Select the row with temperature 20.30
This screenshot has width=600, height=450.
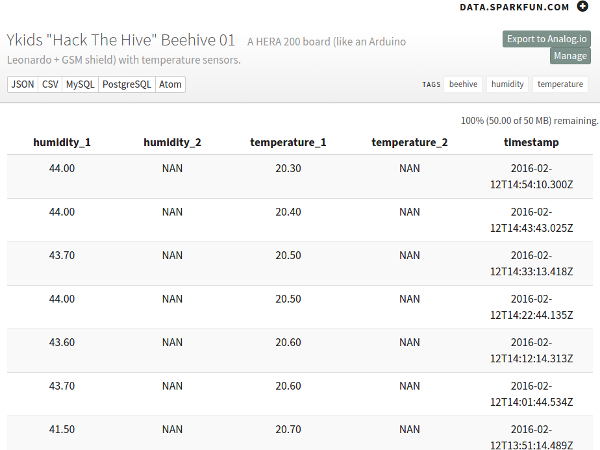(x=300, y=176)
